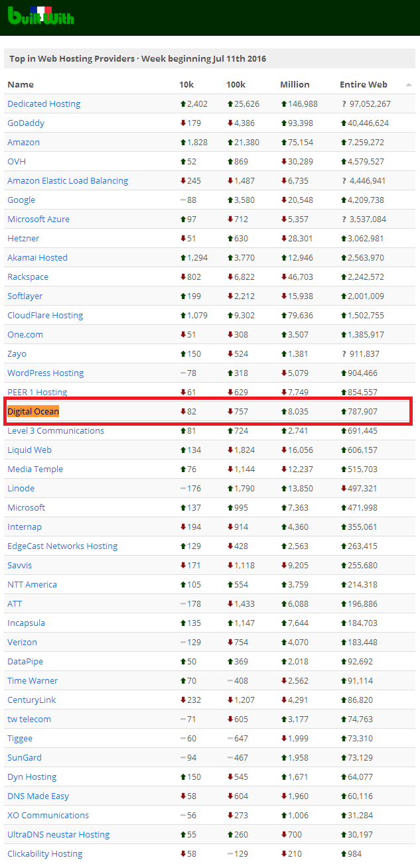Select Linode's 497,321 Entire Web value

[363, 488]
